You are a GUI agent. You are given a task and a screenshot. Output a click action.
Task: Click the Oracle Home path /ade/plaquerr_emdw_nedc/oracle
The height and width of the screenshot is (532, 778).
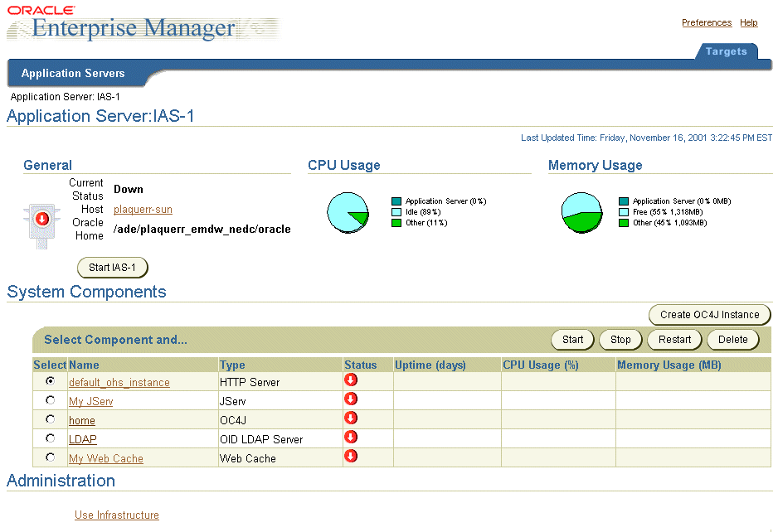pyautogui.click(x=202, y=230)
